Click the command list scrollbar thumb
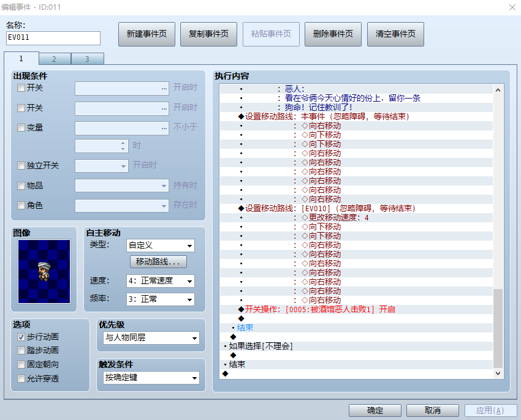521x420 pixels. click(498, 328)
